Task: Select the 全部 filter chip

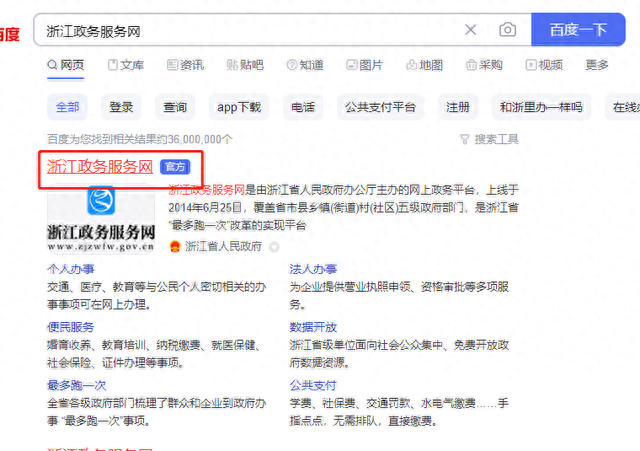Action: [x=67, y=107]
